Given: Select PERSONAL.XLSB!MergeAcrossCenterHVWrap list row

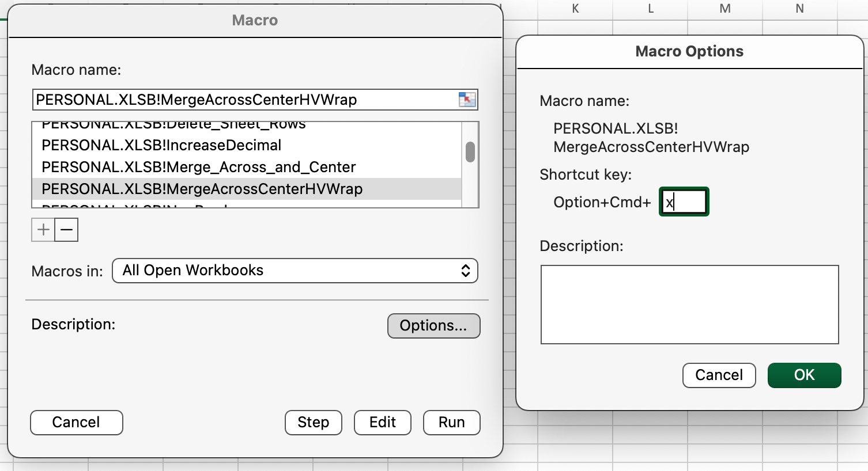Looking at the screenshot, I should (x=247, y=189).
